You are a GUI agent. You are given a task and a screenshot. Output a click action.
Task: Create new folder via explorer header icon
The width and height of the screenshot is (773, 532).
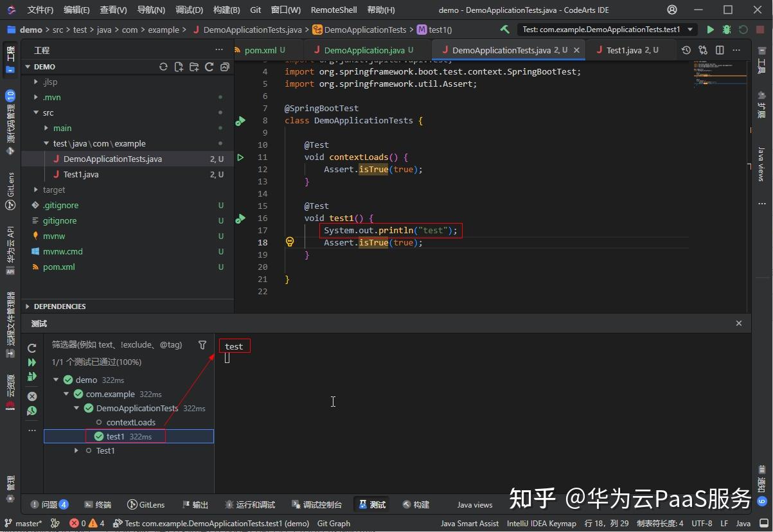click(194, 67)
